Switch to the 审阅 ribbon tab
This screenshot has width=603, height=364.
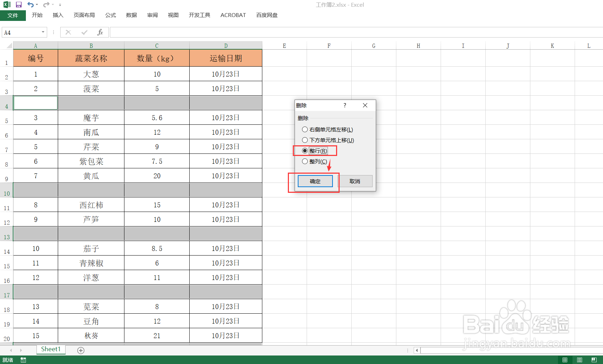click(152, 15)
